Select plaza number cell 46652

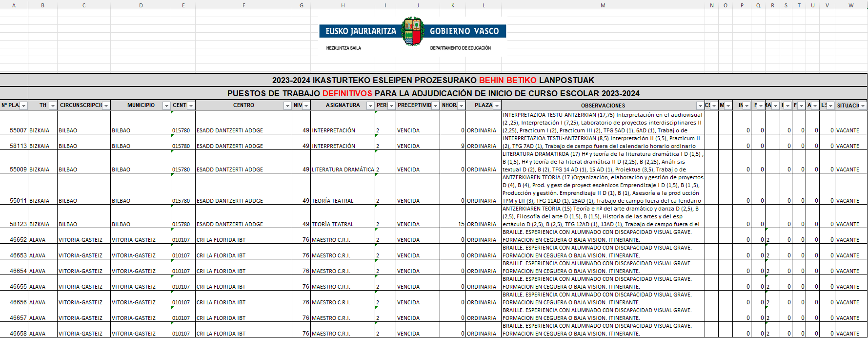(14, 236)
